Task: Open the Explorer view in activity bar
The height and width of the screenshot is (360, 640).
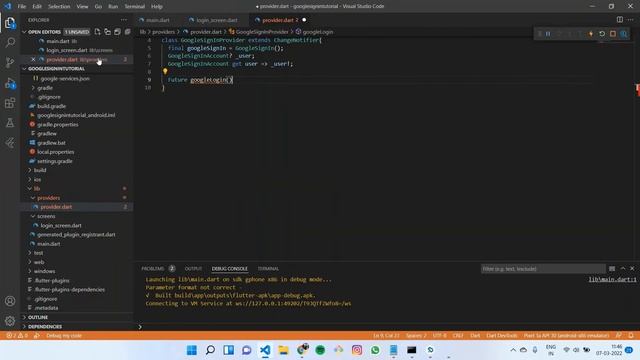Action: point(10,23)
